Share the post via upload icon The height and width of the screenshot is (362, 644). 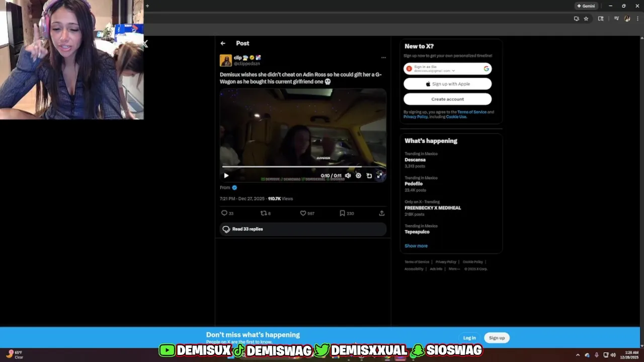(x=382, y=213)
